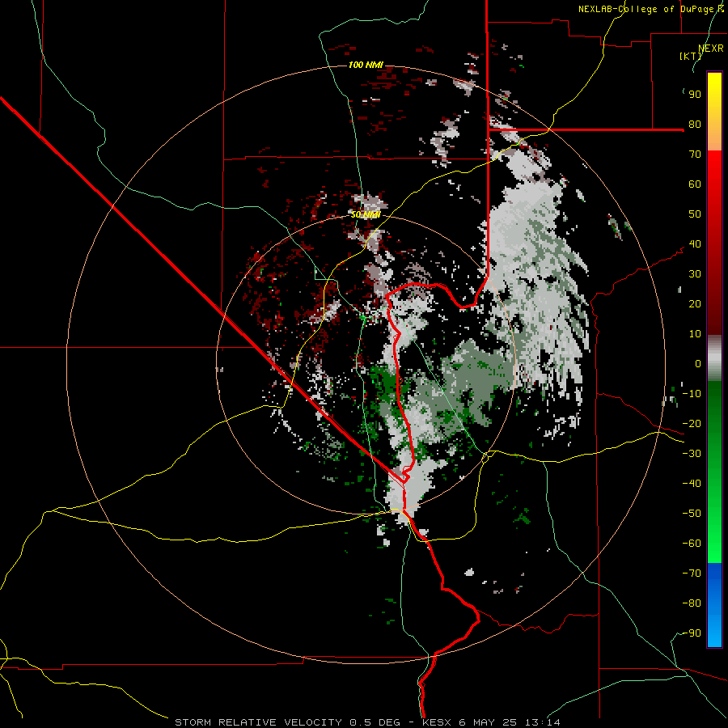Click the -60 value on the velocity legend
The image size is (728, 728).
tap(692, 544)
